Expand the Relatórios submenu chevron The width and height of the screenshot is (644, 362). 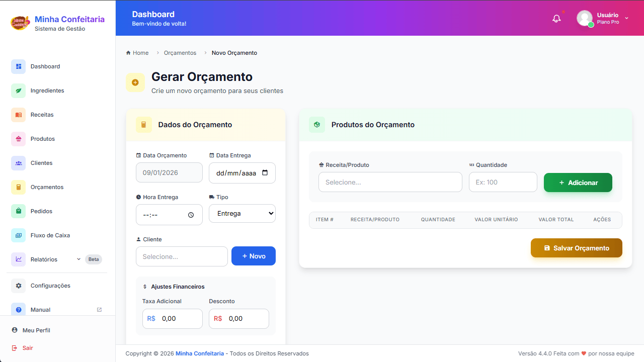click(78, 259)
